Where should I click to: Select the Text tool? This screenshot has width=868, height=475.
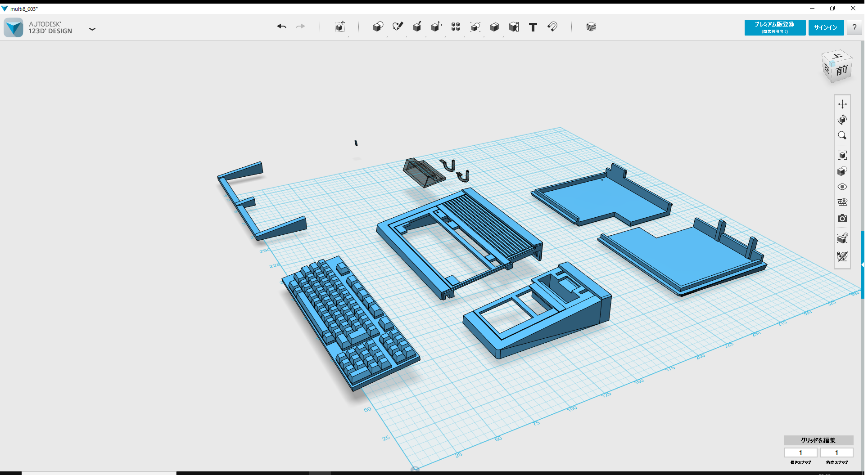point(533,27)
